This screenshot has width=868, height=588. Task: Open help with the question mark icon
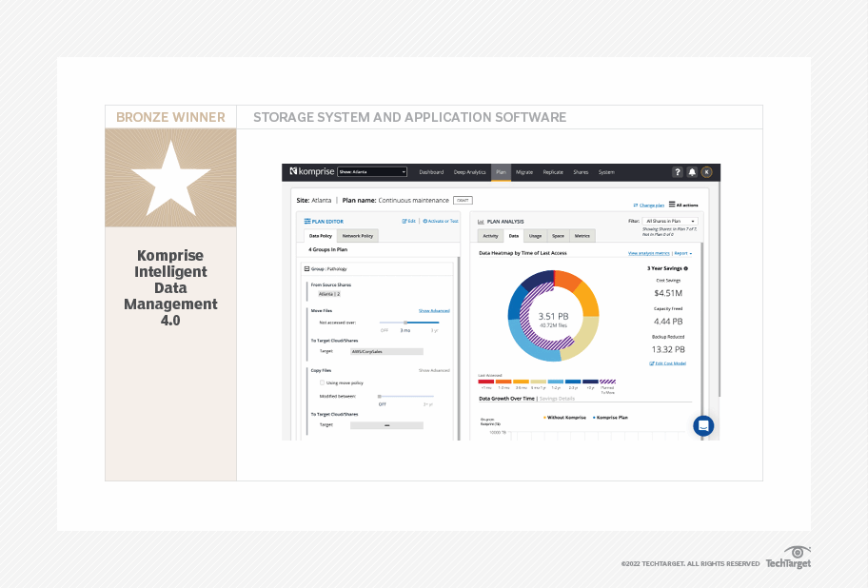[x=678, y=171]
